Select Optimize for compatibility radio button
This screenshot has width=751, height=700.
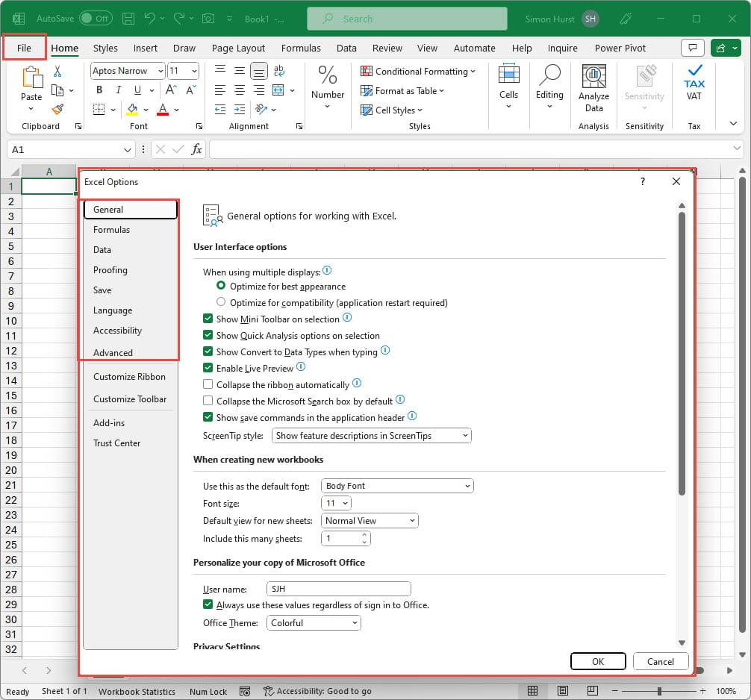(x=221, y=303)
